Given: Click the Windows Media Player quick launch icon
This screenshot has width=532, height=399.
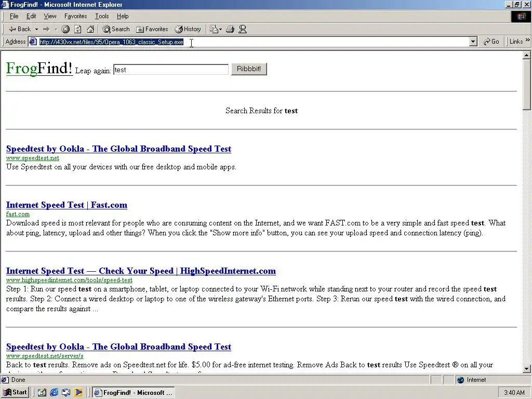Looking at the screenshot, I should pyautogui.click(x=78, y=392).
